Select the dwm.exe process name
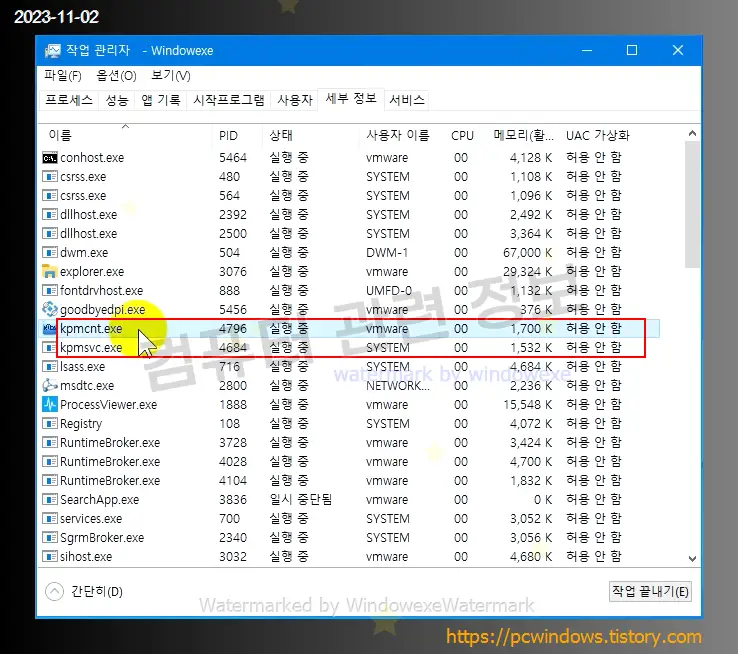This screenshot has width=738, height=654. point(84,253)
